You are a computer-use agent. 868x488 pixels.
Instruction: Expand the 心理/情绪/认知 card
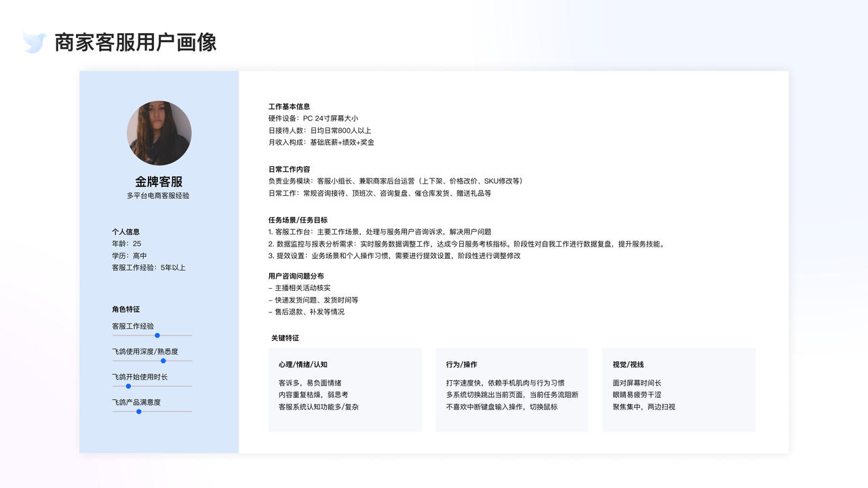pos(344,390)
